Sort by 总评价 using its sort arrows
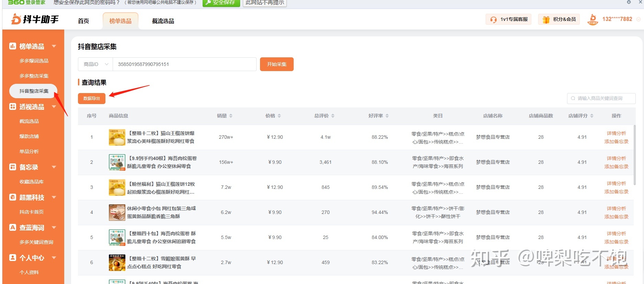 point(333,116)
